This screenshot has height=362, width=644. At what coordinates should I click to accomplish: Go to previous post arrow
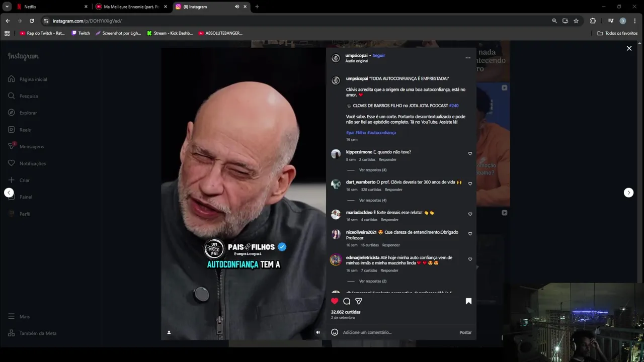click(9, 193)
